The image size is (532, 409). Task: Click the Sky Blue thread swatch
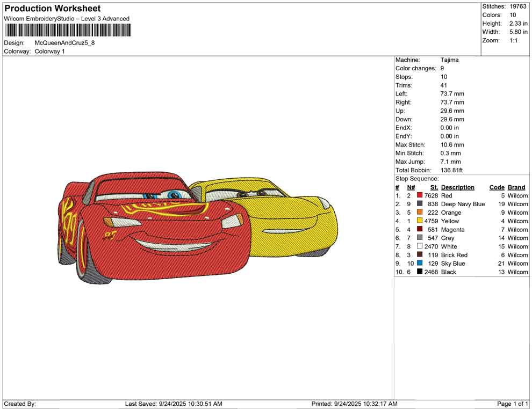click(x=420, y=264)
